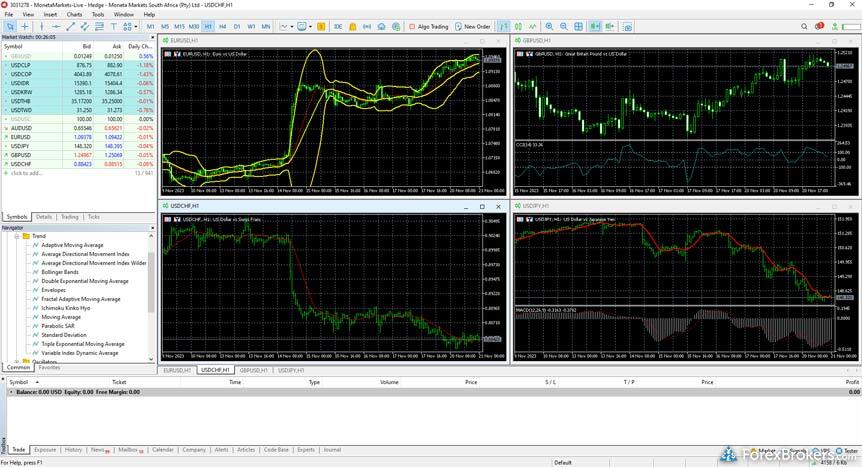The image size is (862, 467).
Task: Open the notifications icon with red badge
Action: (819, 26)
